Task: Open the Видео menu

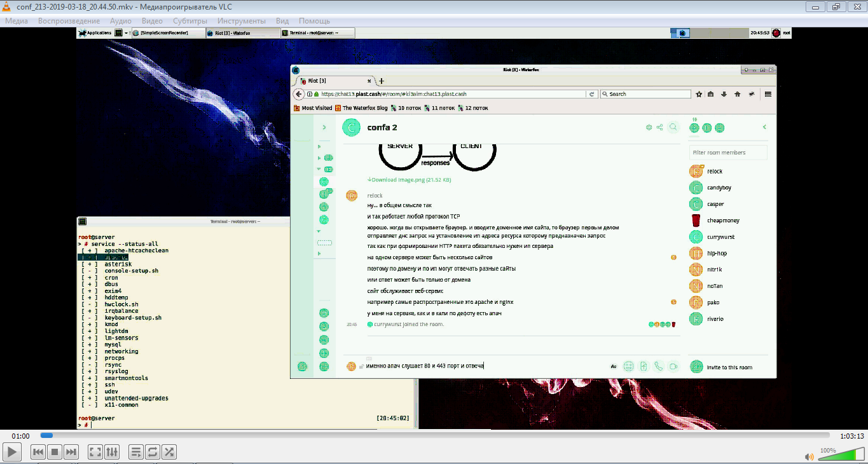Action: 152,20
